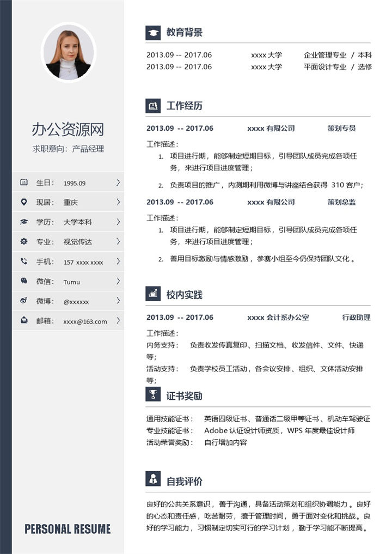Click the gear icon in the 专业 row
This screenshot has width=392, height=554.
click(x=23, y=241)
